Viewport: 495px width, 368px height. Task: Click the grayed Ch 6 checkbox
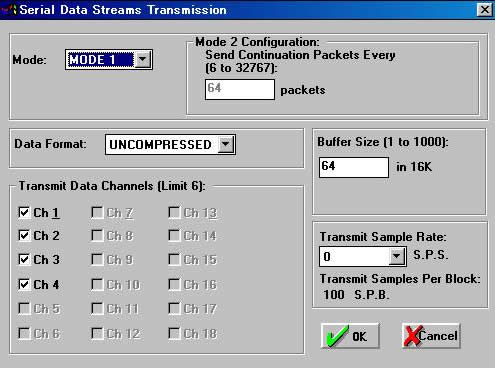[x=24, y=333]
